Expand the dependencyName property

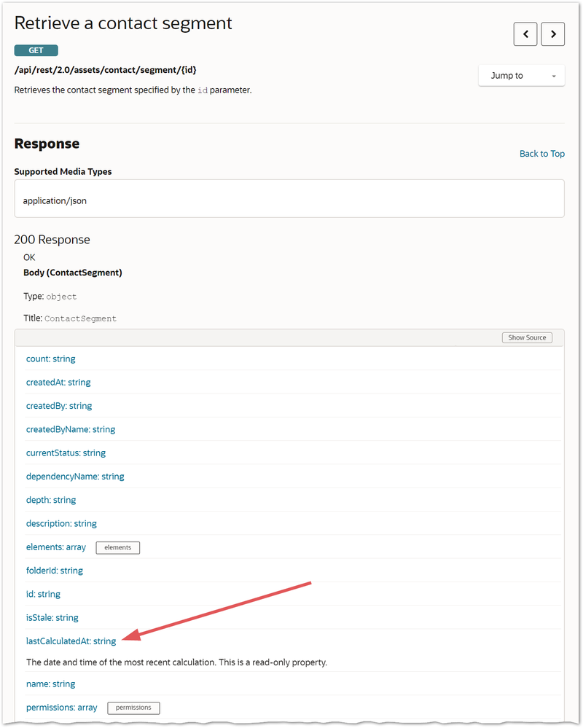(75, 477)
